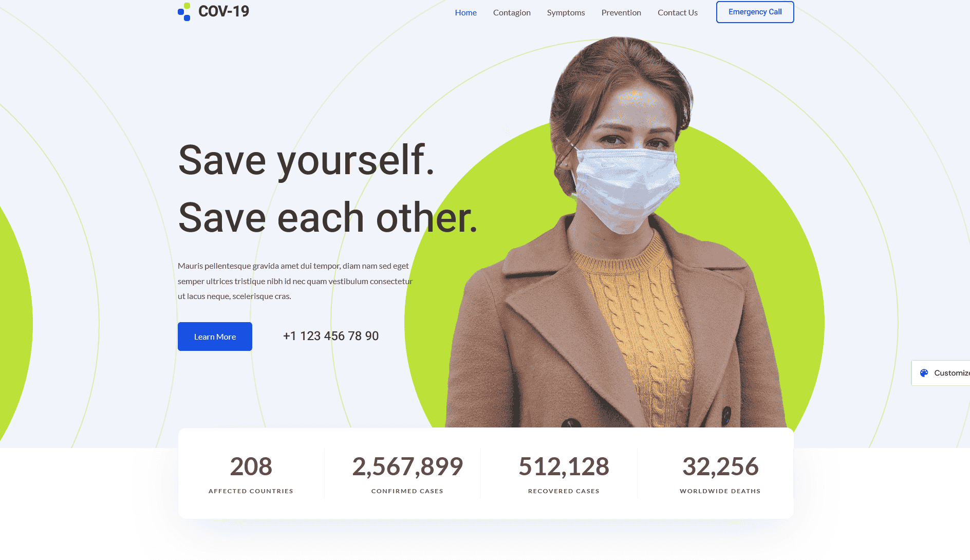Open the Contagion menu item
This screenshot has height=560, width=970.
tap(512, 12)
